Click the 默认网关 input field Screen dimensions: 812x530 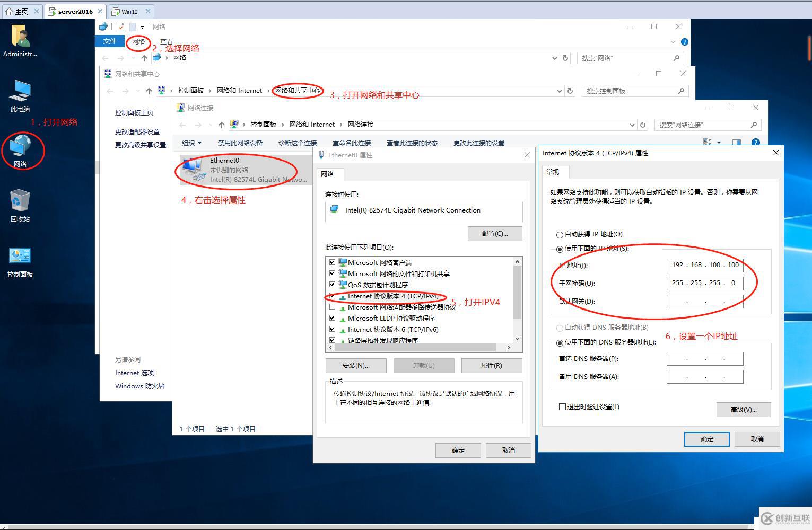pyautogui.click(x=705, y=302)
